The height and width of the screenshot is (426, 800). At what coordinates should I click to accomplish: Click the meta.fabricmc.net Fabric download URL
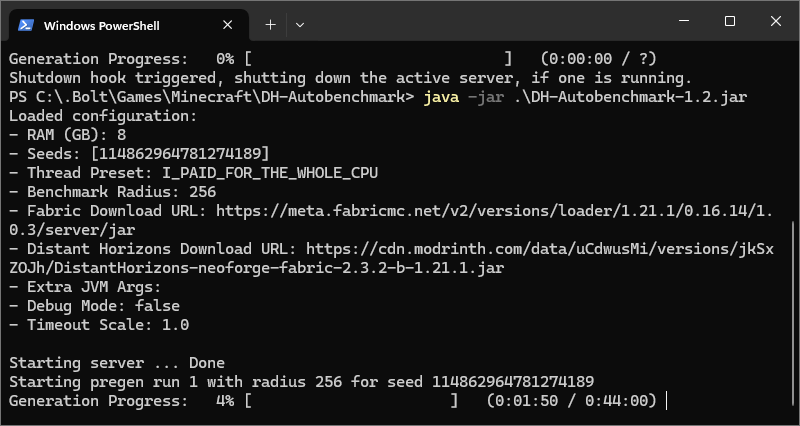[x=391, y=220]
